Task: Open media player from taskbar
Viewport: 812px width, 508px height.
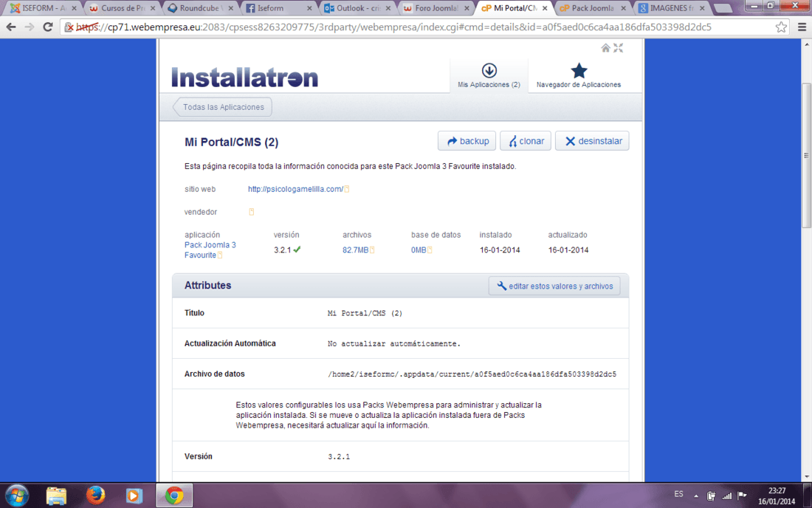Action: point(134,495)
